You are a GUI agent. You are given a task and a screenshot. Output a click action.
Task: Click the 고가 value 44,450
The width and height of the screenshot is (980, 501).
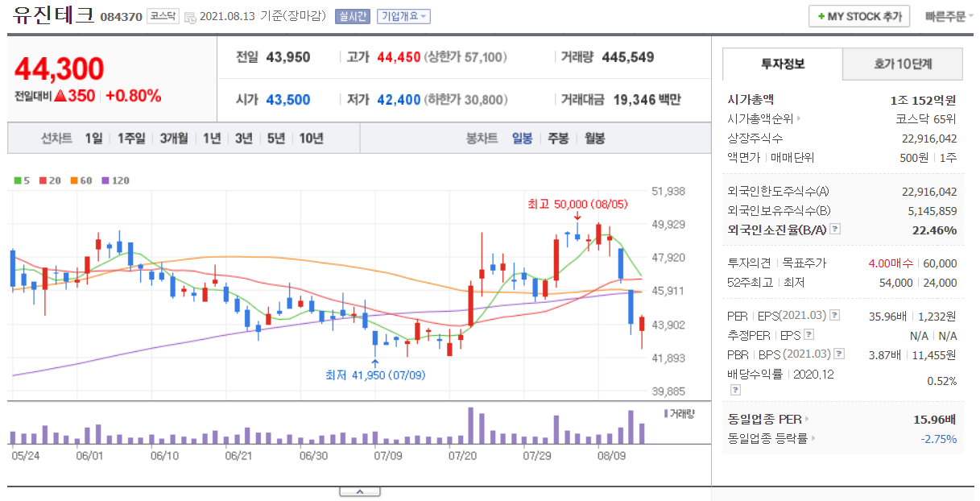[x=399, y=57]
